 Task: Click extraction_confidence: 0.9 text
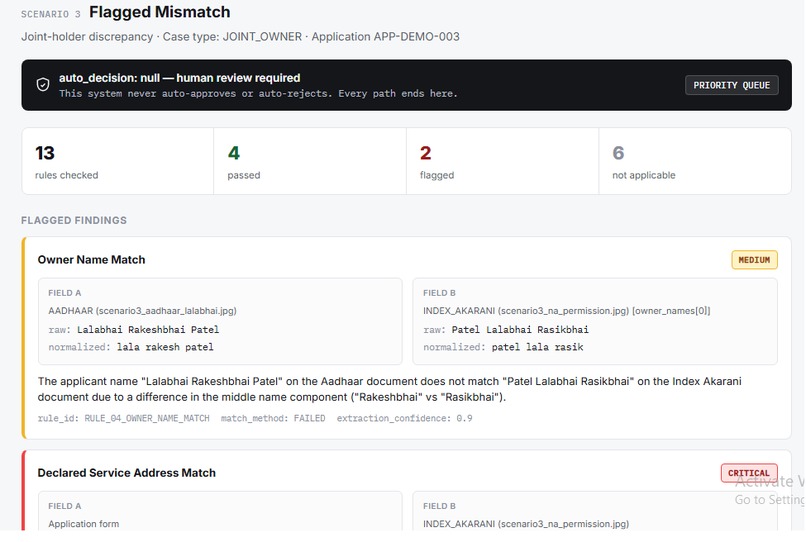click(x=405, y=419)
